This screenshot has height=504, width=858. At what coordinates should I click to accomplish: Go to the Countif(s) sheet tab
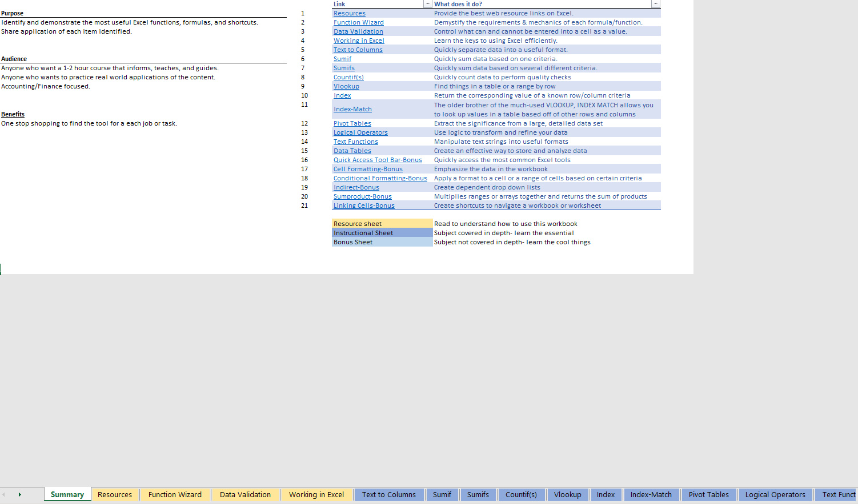(x=521, y=495)
